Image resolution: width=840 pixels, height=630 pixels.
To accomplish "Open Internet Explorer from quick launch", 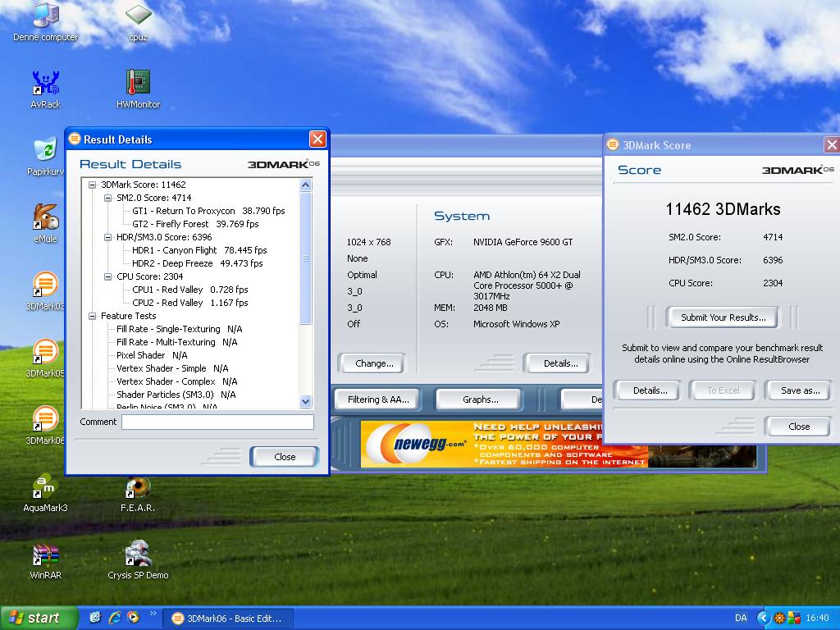I will click(115, 618).
